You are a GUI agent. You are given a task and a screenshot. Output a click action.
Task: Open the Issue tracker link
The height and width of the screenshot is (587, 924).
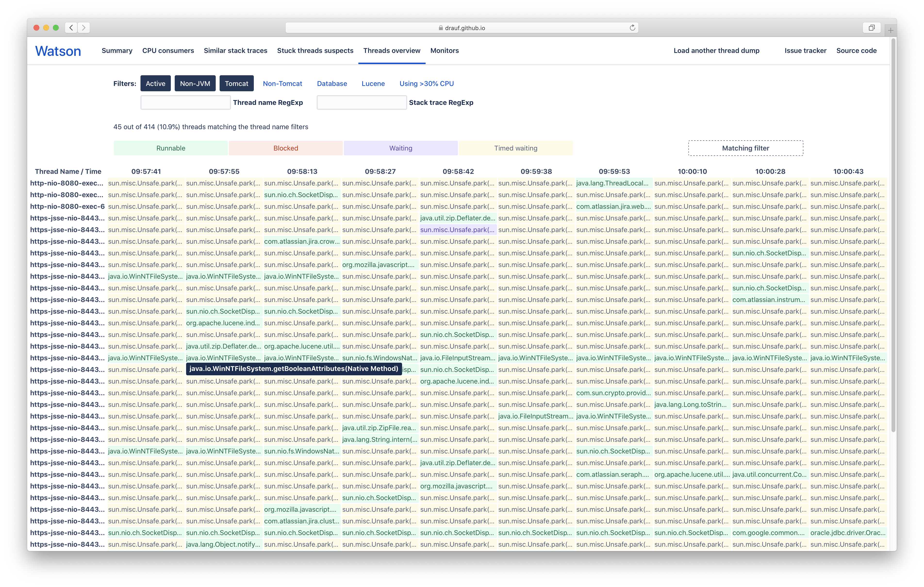coord(805,51)
